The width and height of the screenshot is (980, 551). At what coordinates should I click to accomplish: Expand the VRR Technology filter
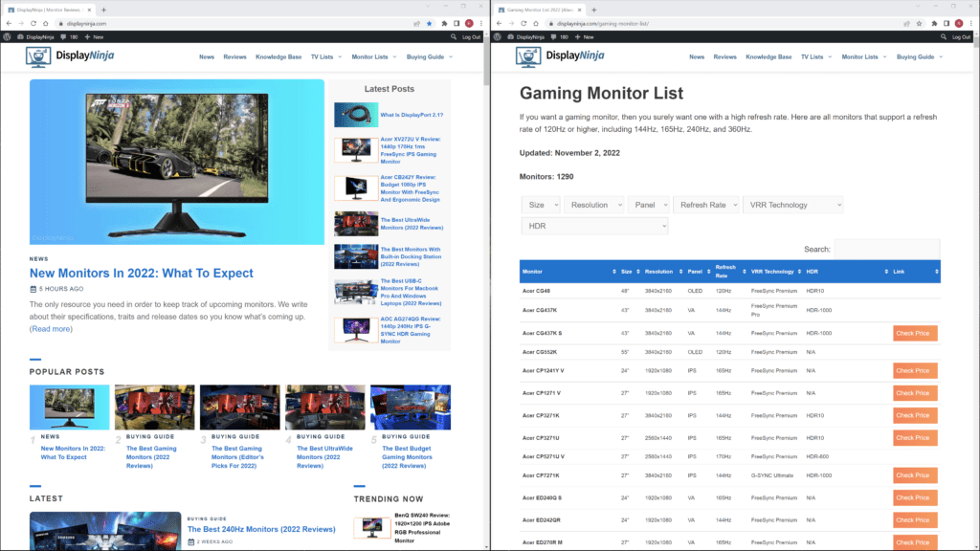pyautogui.click(x=793, y=204)
